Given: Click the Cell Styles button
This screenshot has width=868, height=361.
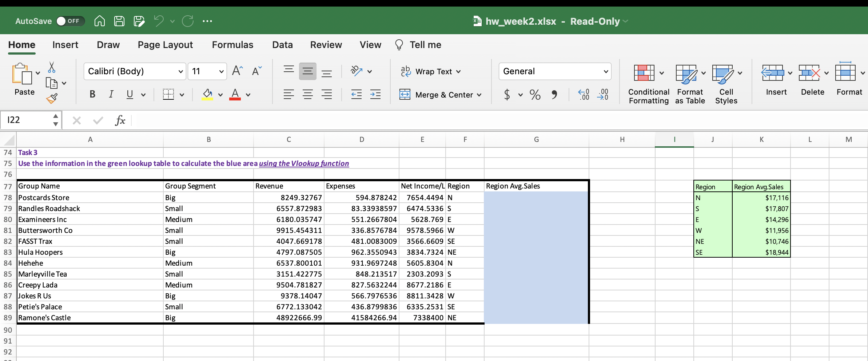Looking at the screenshot, I should (725, 83).
